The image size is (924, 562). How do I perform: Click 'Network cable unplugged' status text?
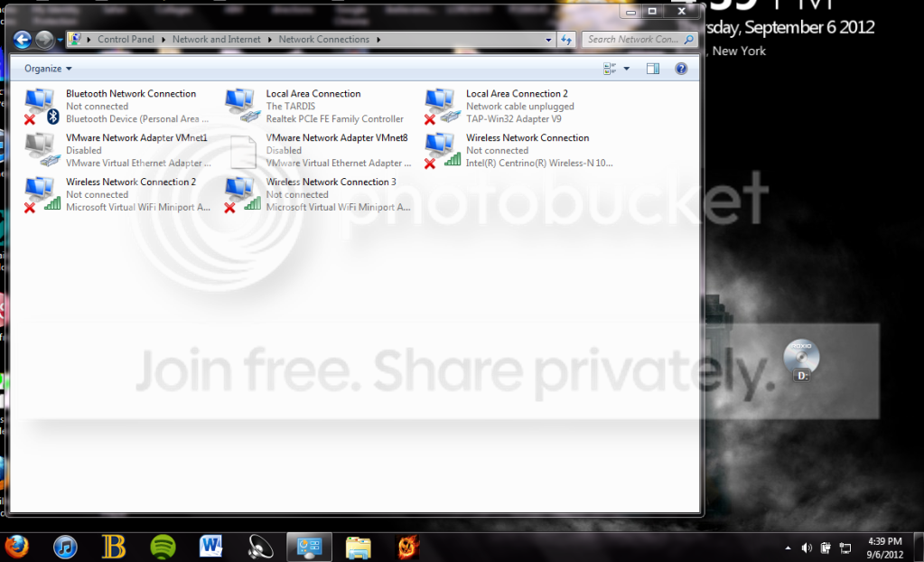pos(519,106)
